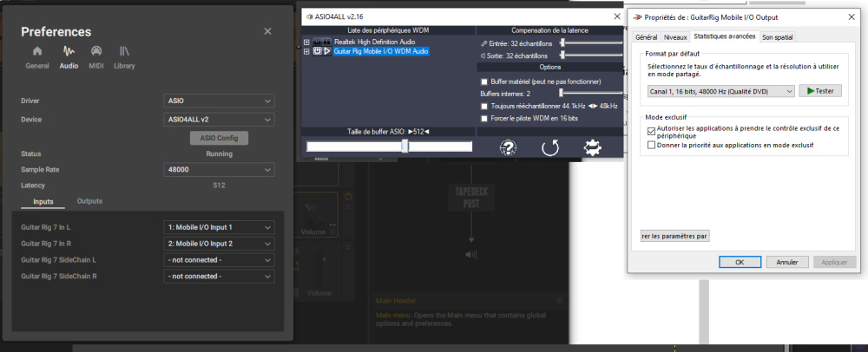This screenshot has height=352, width=868.
Task: Click play icon beside Guitar Rig Mobile I/O
Action: click(326, 51)
